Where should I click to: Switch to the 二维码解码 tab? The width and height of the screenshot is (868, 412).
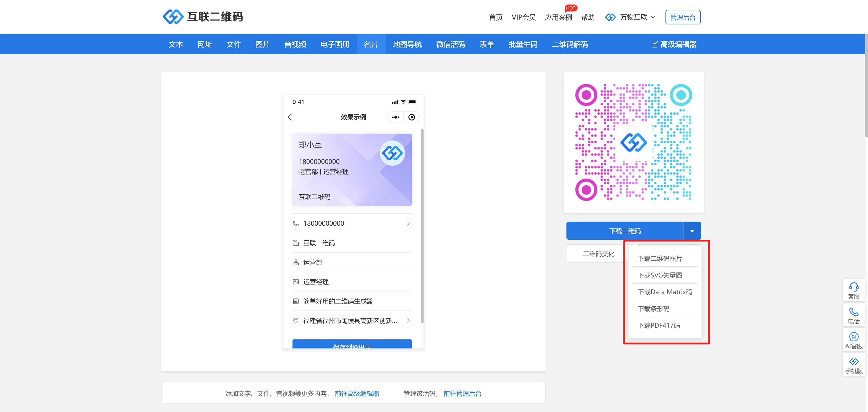point(570,44)
